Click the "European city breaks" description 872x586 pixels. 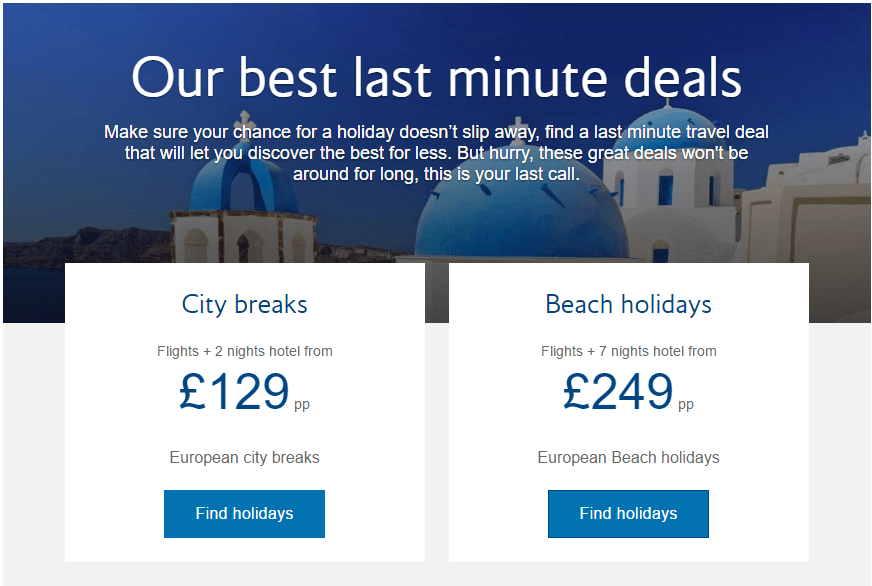pos(245,458)
